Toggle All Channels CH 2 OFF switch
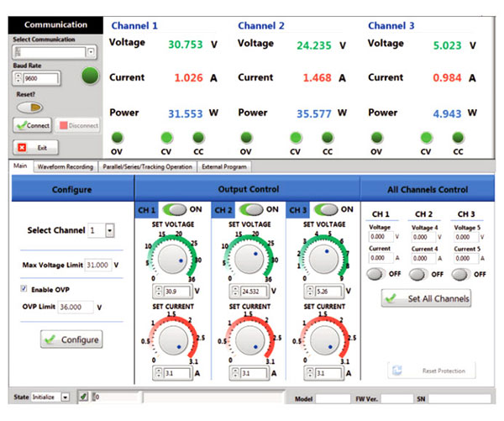This screenshot has width=504, height=421. click(x=417, y=274)
